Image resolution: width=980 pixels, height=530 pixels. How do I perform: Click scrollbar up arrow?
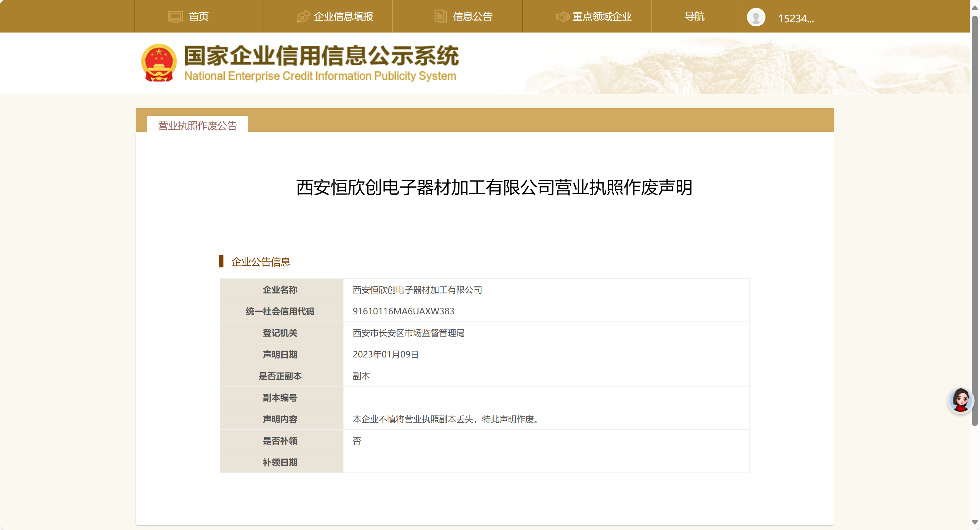(975, 8)
